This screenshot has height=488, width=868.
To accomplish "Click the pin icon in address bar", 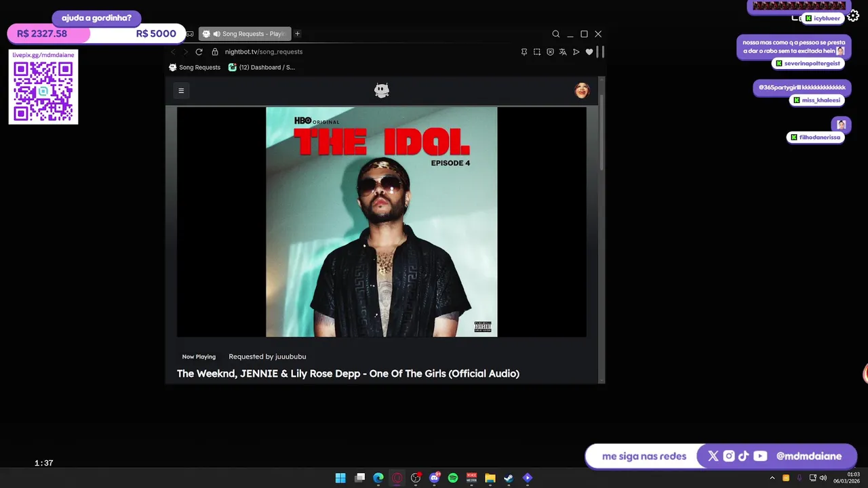I will (x=524, y=52).
